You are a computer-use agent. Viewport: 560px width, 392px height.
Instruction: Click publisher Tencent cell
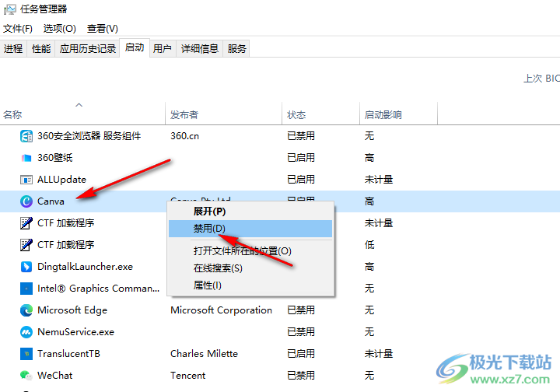tap(188, 376)
